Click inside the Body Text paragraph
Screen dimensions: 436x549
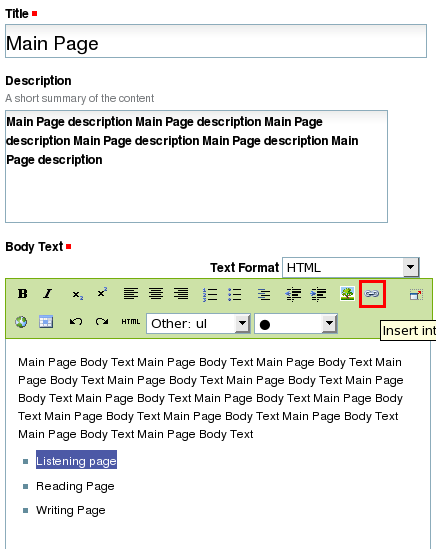[210, 398]
